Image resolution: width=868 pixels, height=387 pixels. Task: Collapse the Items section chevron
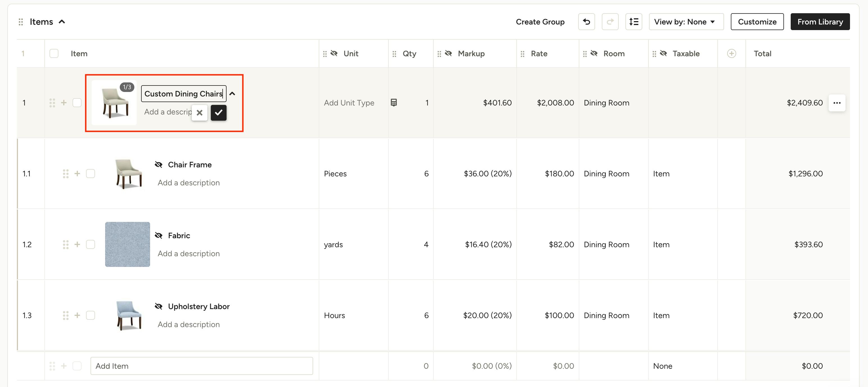[62, 22]
